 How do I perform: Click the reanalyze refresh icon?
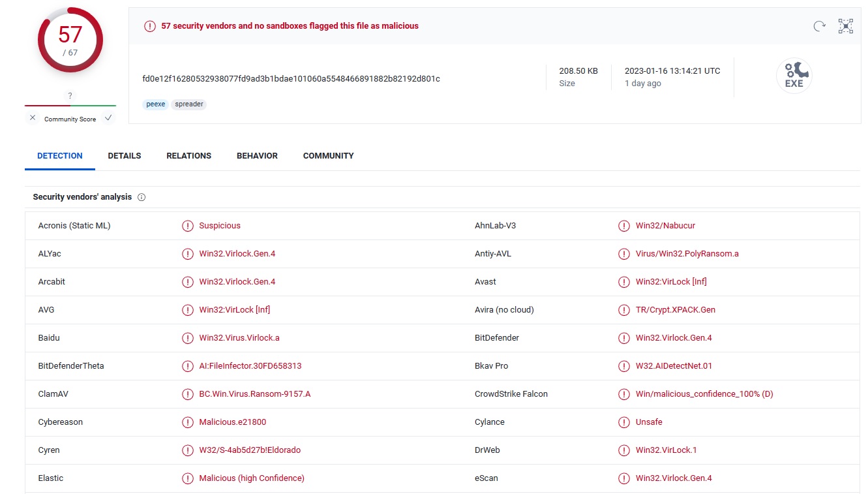coord(819,26)
